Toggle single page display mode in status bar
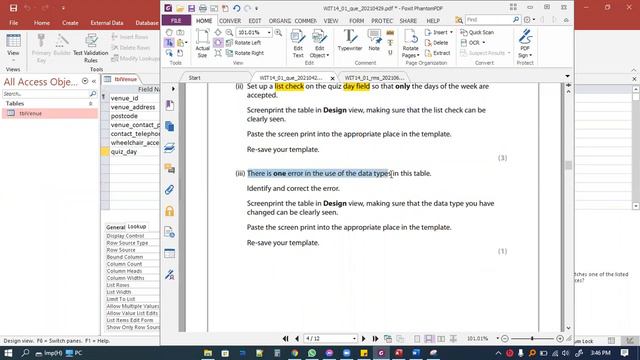The height and width of the screenshot is (360, 640). [417, 339]
